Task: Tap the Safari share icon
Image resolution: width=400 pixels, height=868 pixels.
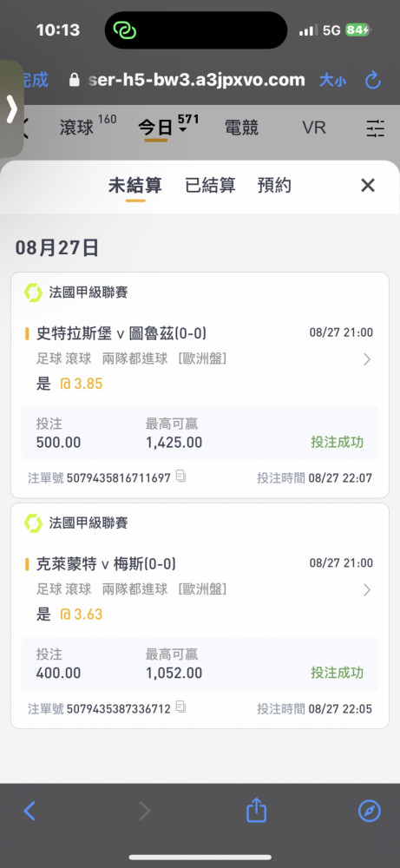Action: [x=256, y=811]
